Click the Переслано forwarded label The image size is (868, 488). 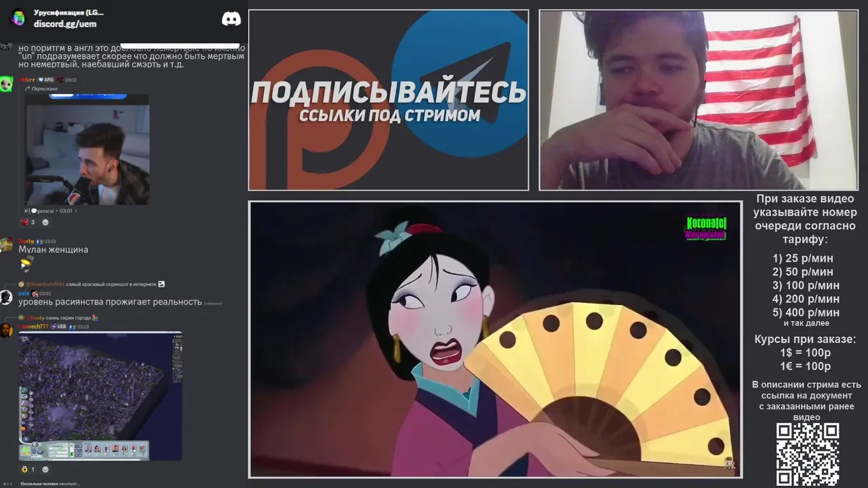pos(41,89)
